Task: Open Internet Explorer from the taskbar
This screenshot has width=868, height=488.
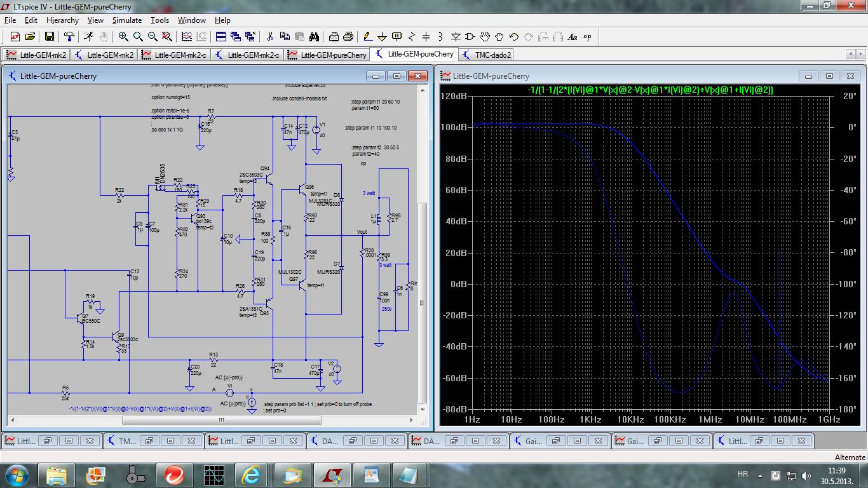Action: pyautogui.click(x=251, y=475)
